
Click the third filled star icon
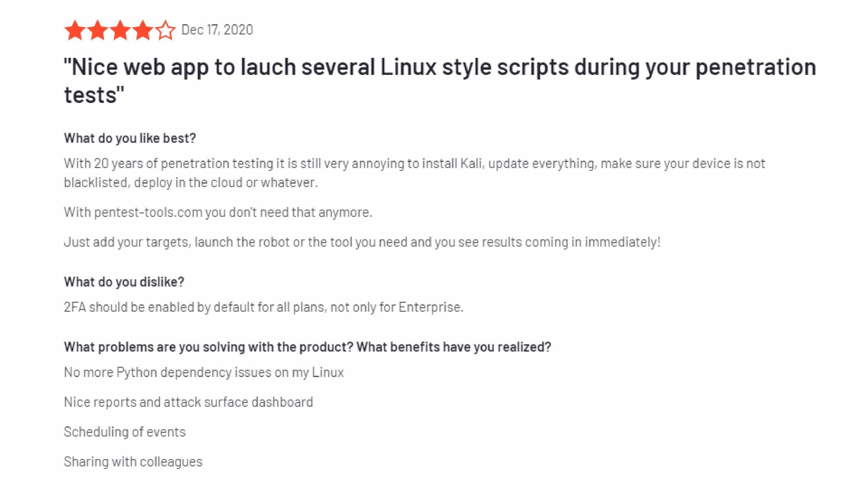point(120,30)
